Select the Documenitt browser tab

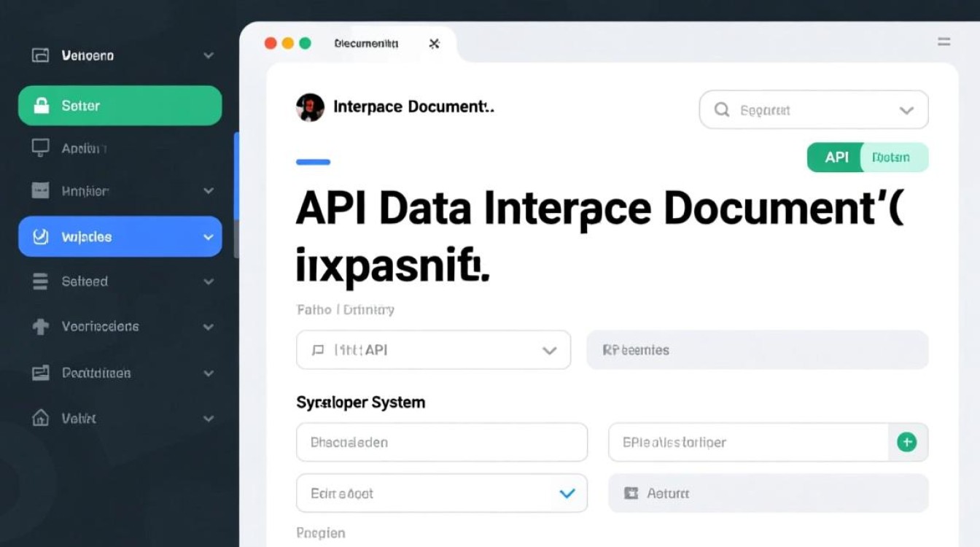click(366, 44)
